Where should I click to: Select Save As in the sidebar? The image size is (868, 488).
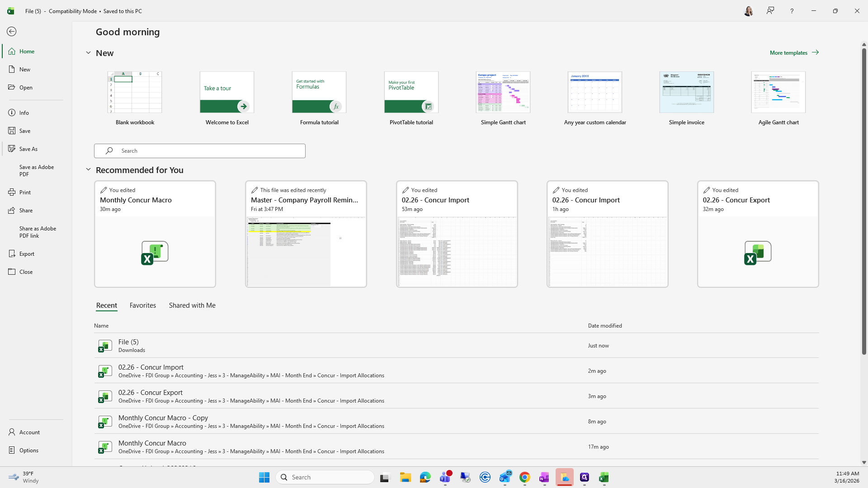click(28, 149)
